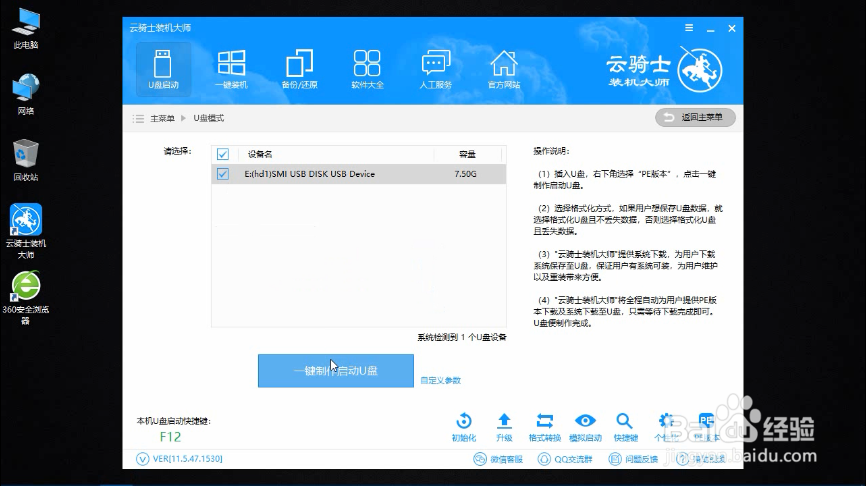Viewport: 866px width, 486px height.
Task: Select the 人工服务 tab
Action: pyautogui.click(x=436, y=69)
